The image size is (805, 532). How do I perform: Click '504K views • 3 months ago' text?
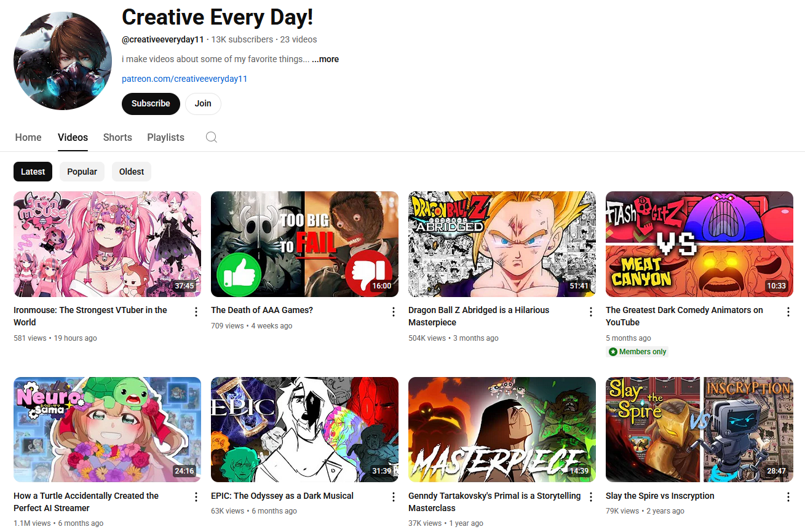[x=453, y=338]
